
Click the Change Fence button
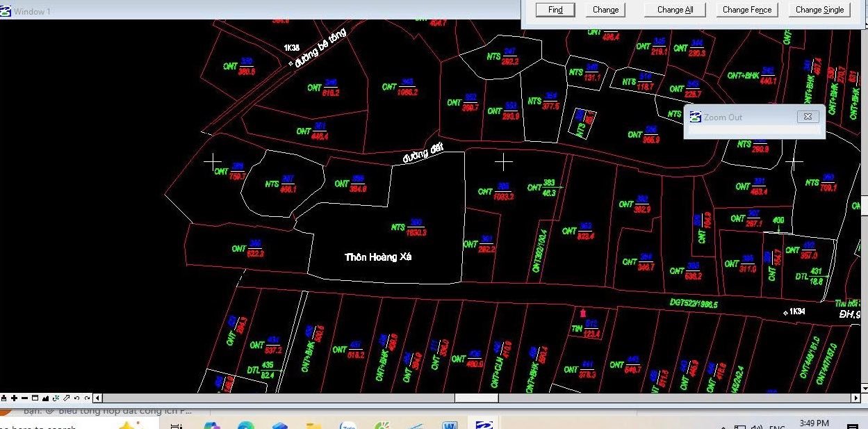pos(746,10)
